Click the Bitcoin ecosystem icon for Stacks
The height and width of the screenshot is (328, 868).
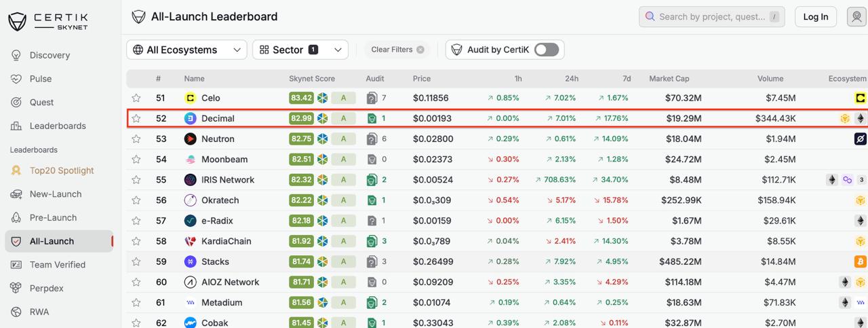click(x=860, y=261)
